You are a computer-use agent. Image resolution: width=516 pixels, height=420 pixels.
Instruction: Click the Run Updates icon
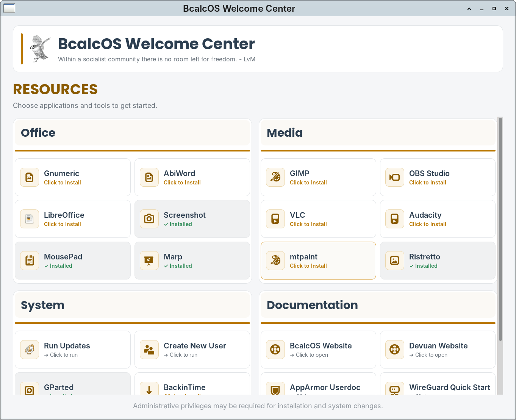[x=30, y=350]
